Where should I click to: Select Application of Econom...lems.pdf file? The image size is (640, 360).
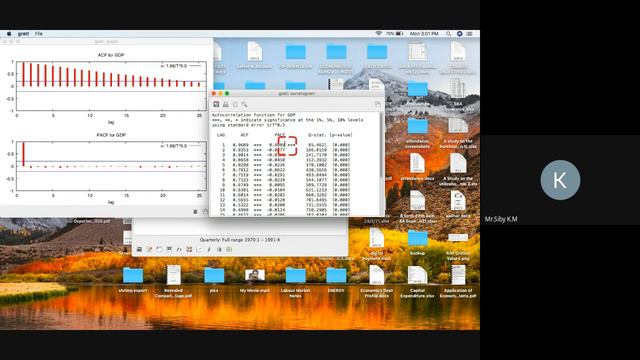click(x=458, y=275)
